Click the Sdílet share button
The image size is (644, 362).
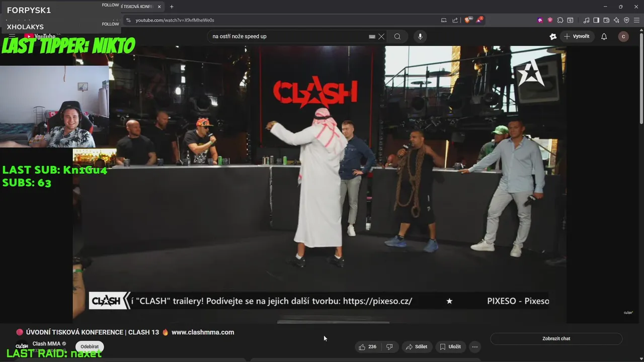(x=417, y=346)
